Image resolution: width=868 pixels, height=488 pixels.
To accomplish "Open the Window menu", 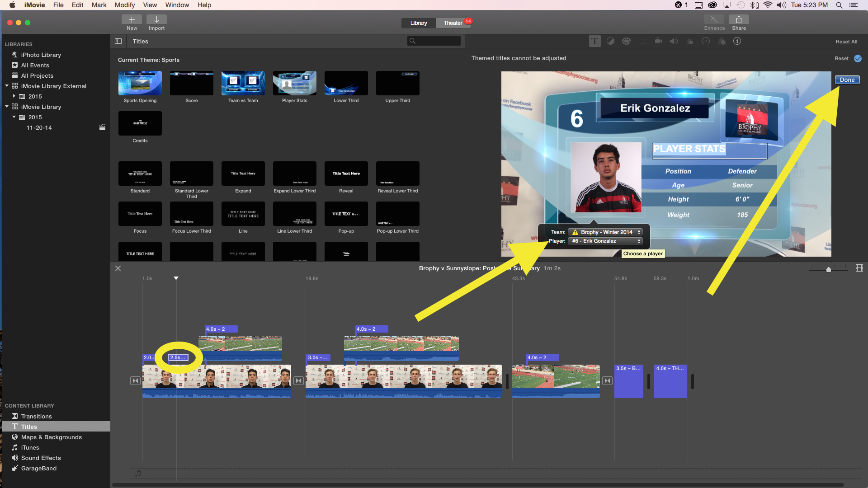I will [x=177, y=5].
